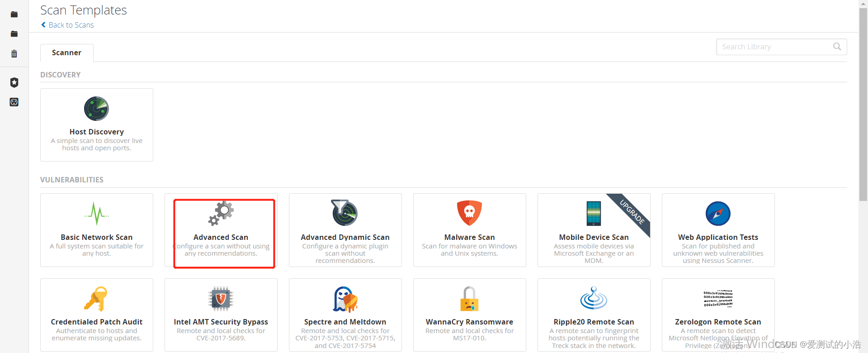Switch to the Scanner tab
The width and height of the screenshot is (868, 353).
click(x=66, y=52)
